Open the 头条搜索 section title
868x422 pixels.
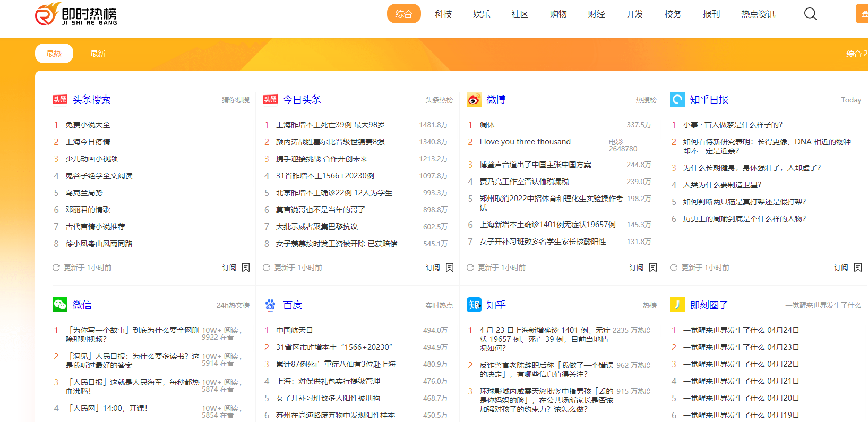tap(92, 99)
